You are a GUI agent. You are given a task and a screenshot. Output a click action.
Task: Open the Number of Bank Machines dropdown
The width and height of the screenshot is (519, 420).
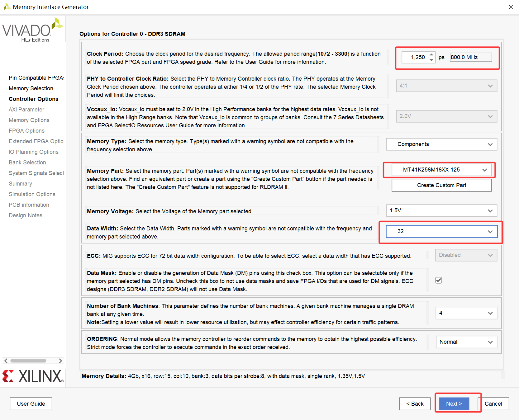(466, 313)
